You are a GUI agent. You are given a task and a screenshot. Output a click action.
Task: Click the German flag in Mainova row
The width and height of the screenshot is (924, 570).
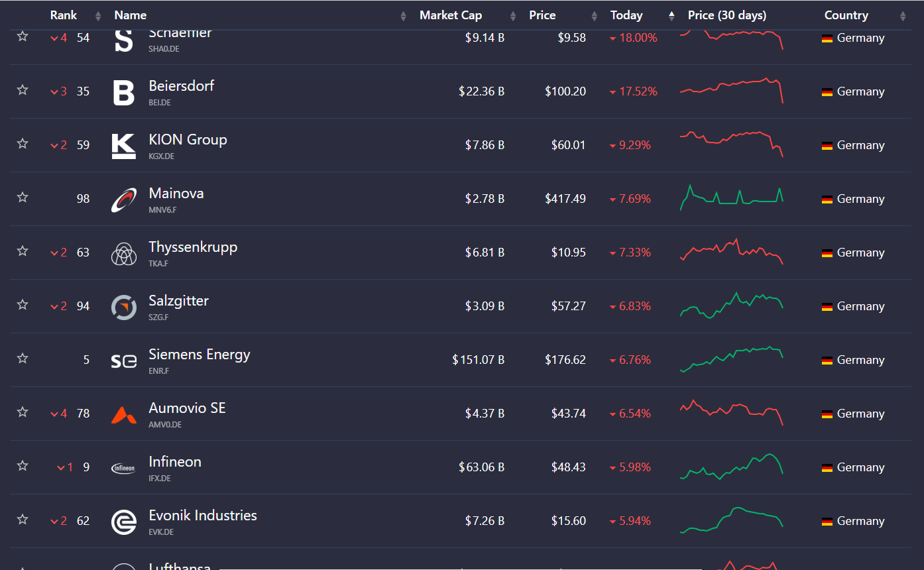[x=827, y=199]
